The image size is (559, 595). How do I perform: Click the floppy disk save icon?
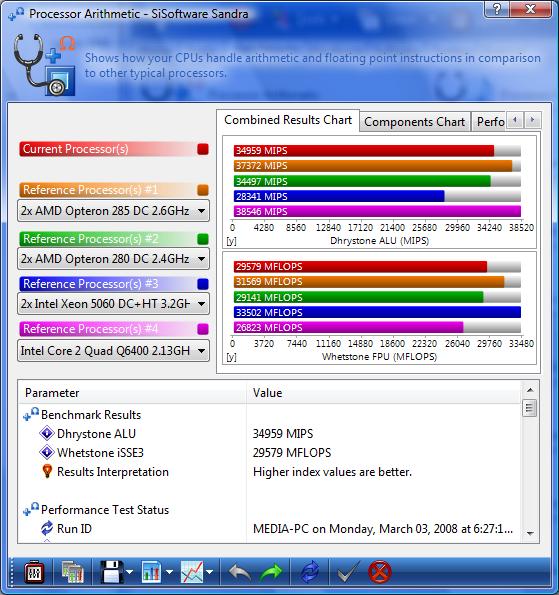click(112, 572)
